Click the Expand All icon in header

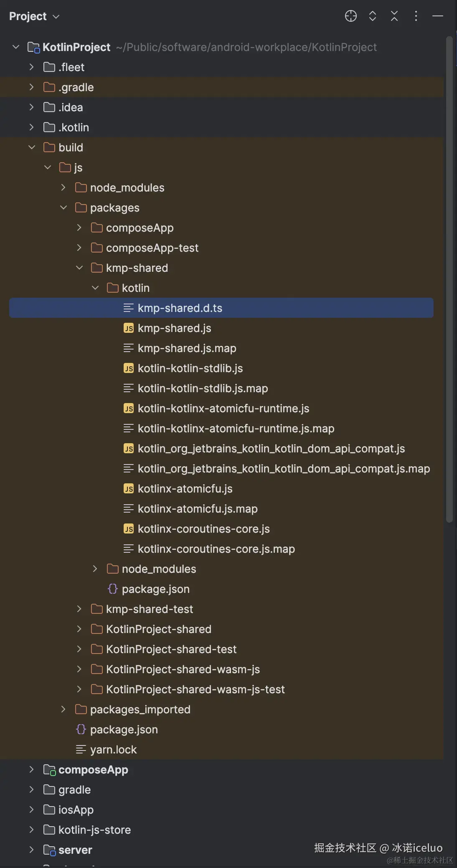point(372,16)
